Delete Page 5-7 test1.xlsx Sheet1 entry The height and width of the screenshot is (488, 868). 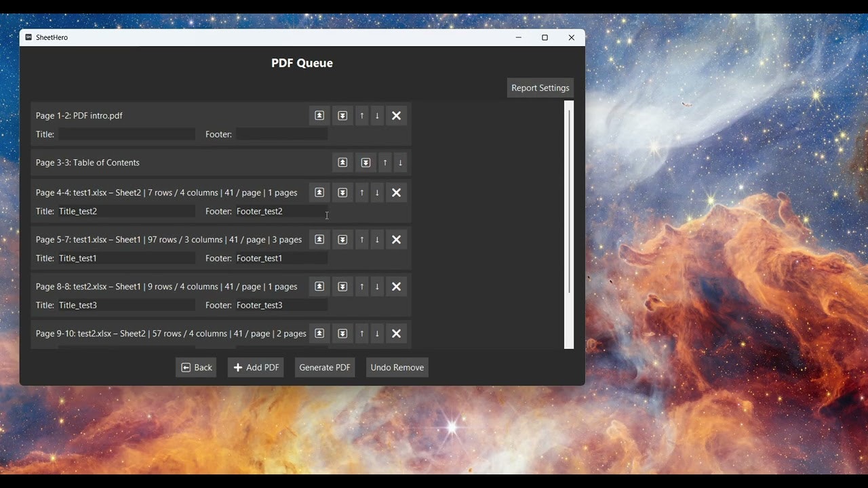coord(397,240)
